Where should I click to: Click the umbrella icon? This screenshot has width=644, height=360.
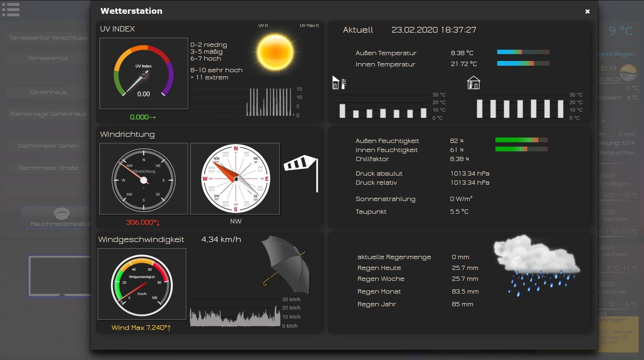point(287,264)
